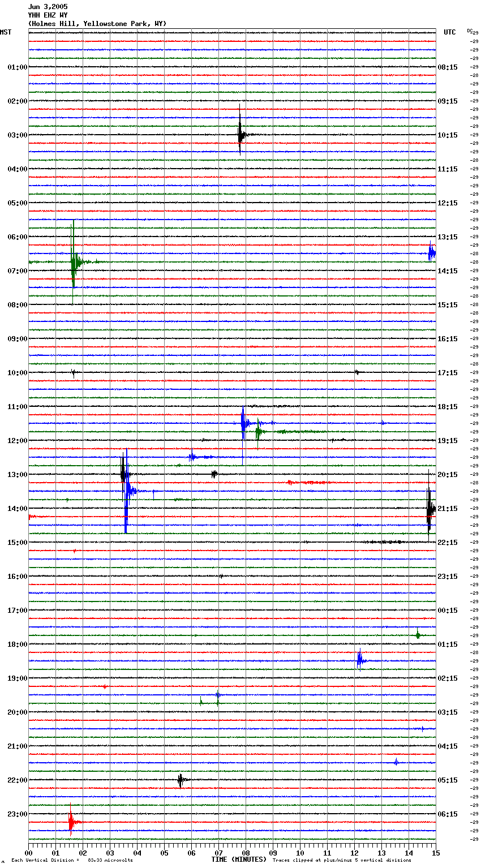
Task: Click the "21:00" MST time label
Action: (x=18, y=746)
